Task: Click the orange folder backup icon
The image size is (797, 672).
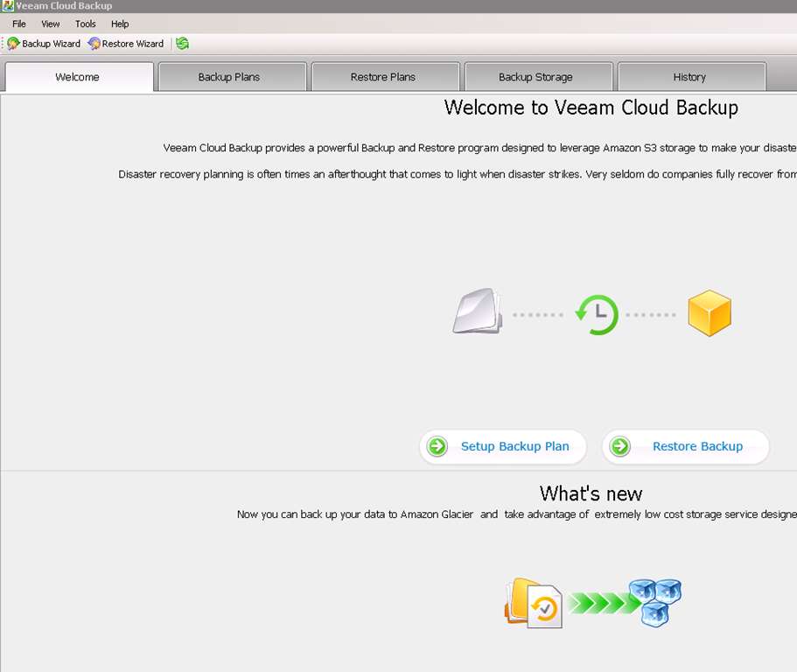Action: (x=533, y=602)
